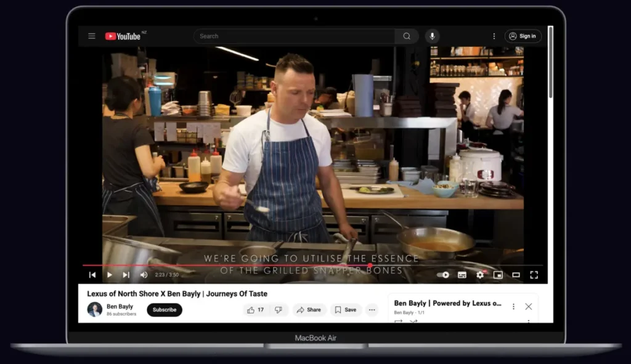Open the subtitles/closed captions control
The width and height of the screenshot is (631, 364).
tap(462, 275)
